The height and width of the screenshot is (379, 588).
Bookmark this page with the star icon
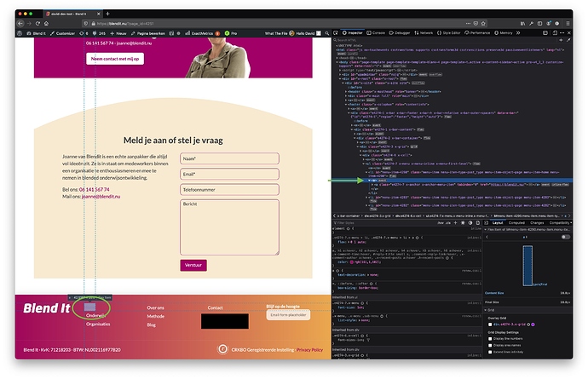pyautogui.click(x=484, y=23)
